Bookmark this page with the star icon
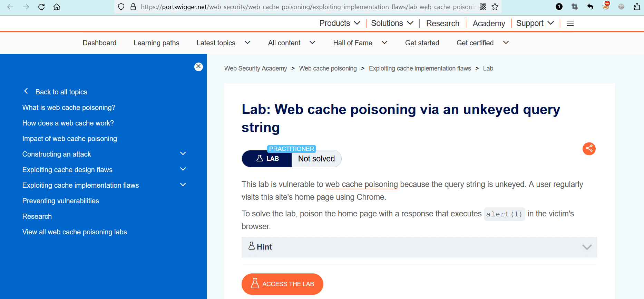 point(495,7)
